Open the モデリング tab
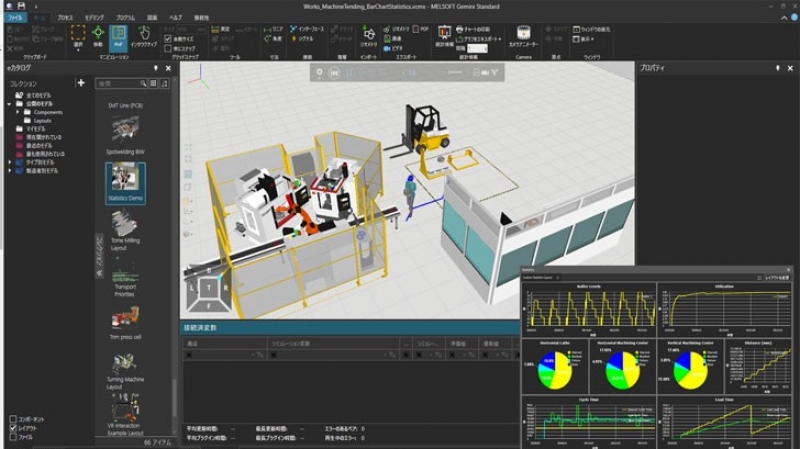800x449 pixels. click(94, 18)
